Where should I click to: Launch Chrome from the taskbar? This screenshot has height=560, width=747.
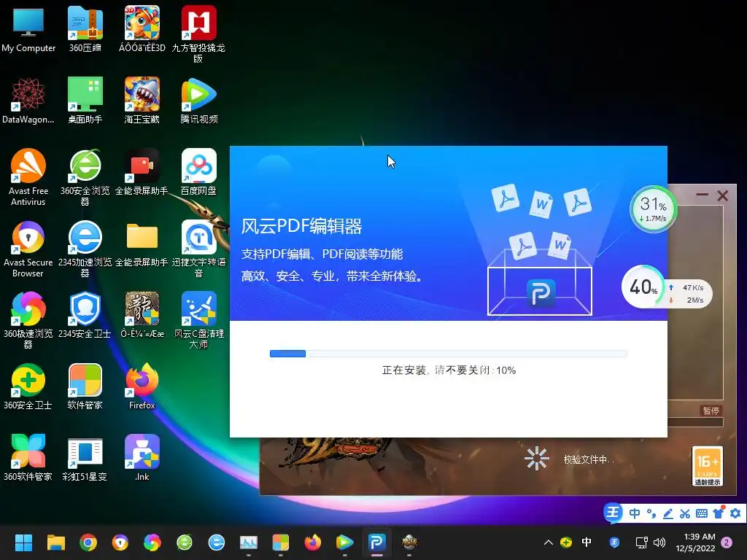point(88,542)
